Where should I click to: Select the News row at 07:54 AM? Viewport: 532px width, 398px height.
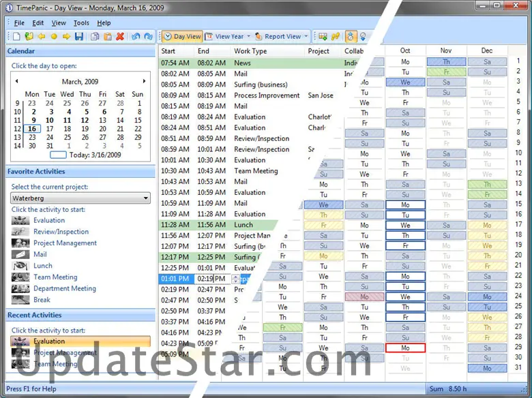tap(258, 63)
